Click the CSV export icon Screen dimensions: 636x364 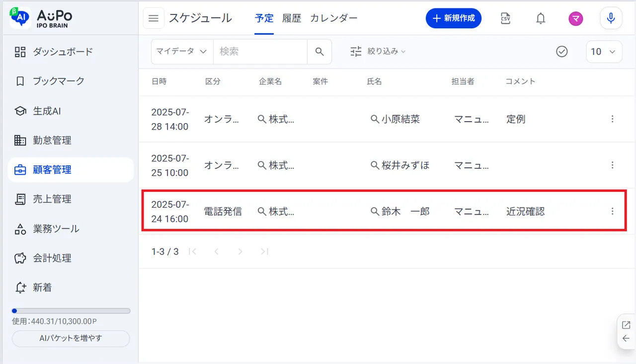coord(505,18)
